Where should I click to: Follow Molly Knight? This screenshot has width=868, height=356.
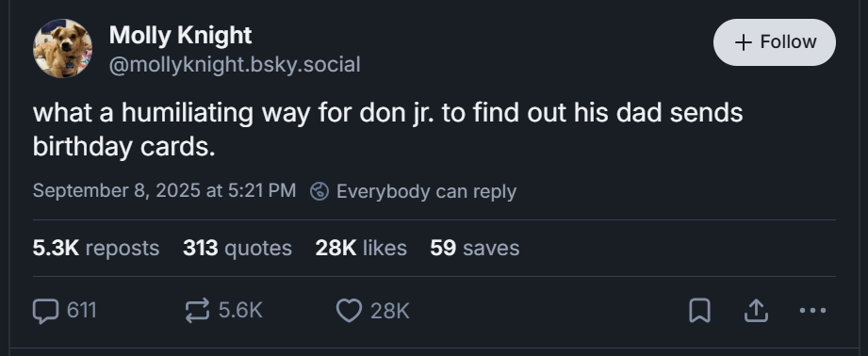(x=775, y=42)
